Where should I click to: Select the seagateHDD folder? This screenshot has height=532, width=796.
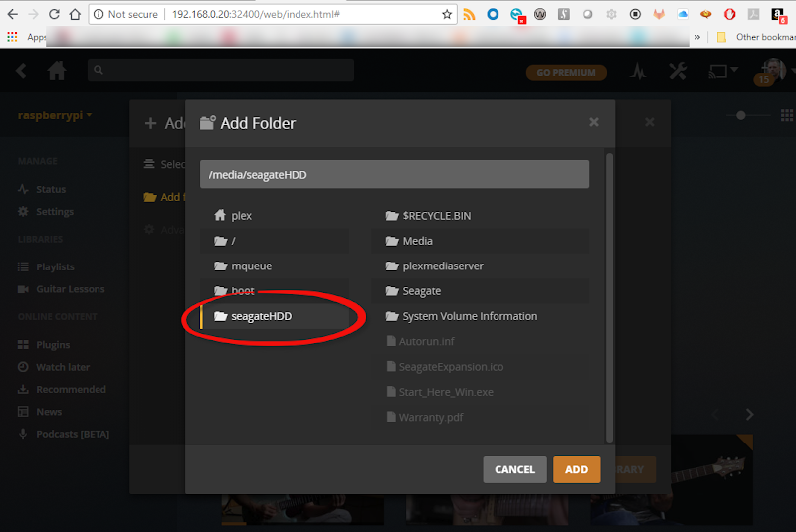click(x=275, y=316)
